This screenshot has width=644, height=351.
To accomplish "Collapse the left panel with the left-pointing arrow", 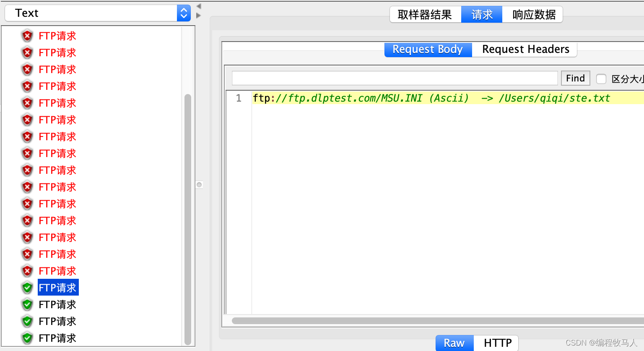I will (x=199, y=6).
